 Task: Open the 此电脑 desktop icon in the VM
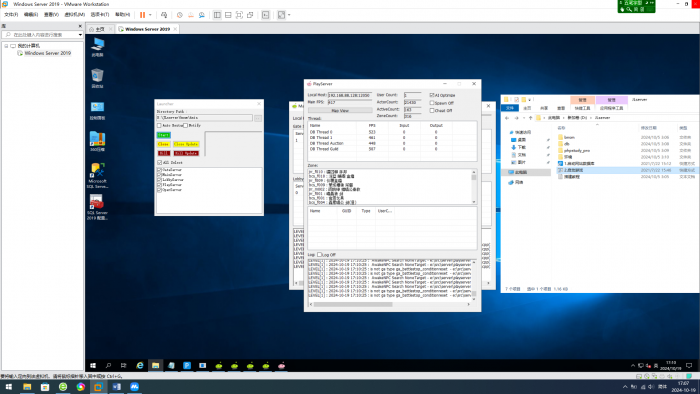[97, 47]
